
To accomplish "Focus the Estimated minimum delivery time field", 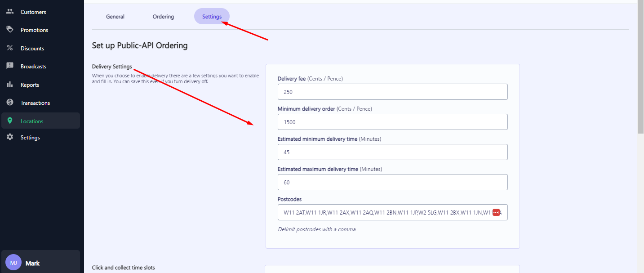I will (393, 152).
